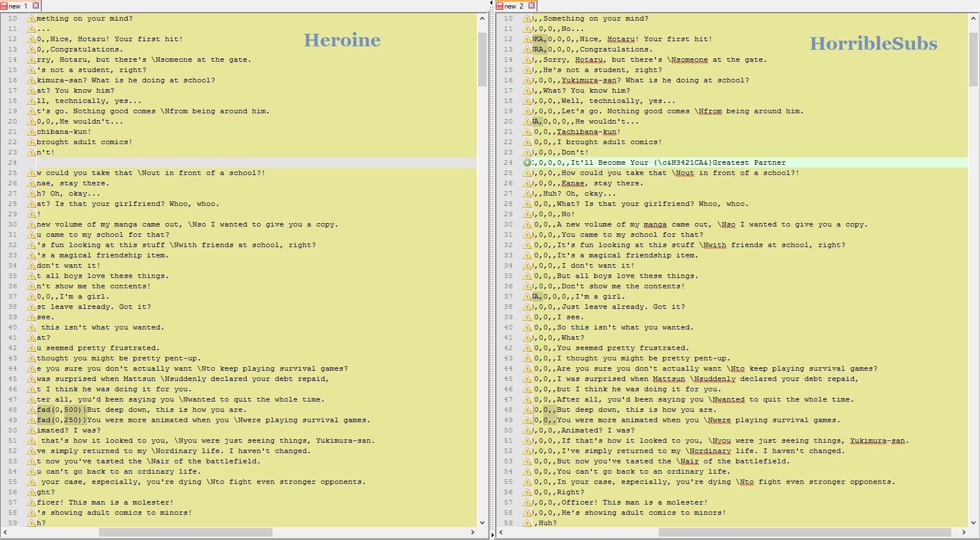Viewport: 980px width, 540px height.
Task: Click left pane horizontal scroll left arrow
Action: click(5, 532)
